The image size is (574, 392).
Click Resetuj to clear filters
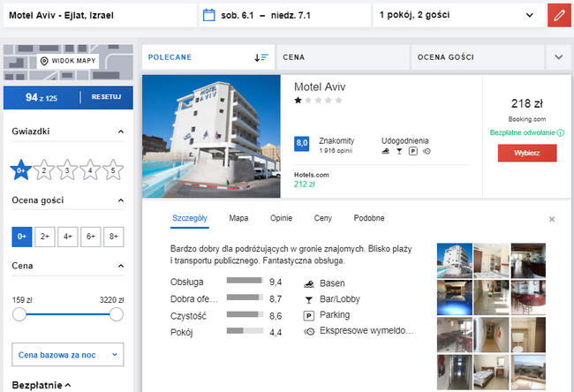pos(106,97)
